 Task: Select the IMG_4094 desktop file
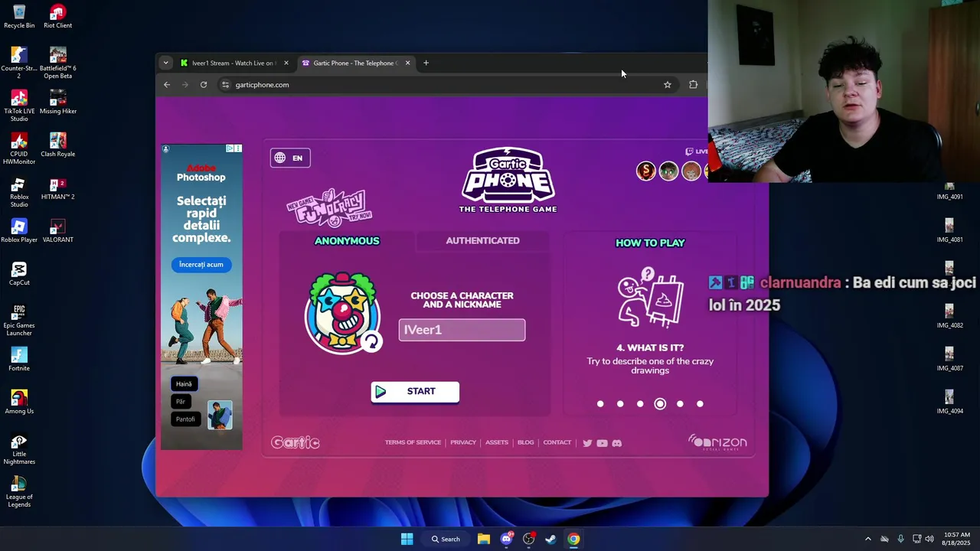[949, 401]
